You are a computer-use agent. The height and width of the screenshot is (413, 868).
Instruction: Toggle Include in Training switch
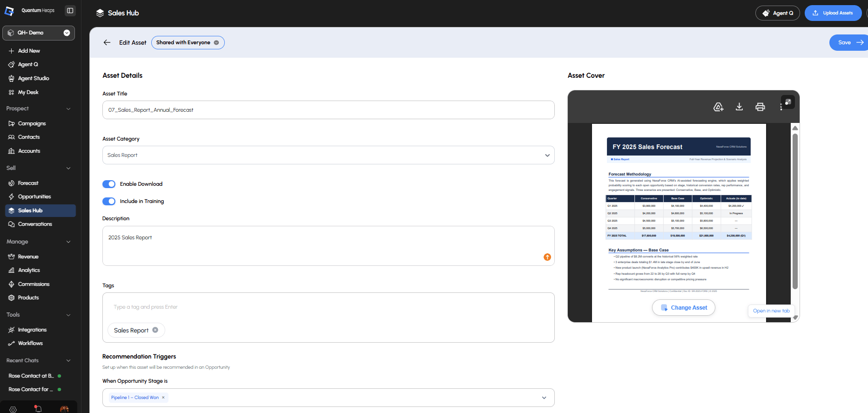109,201
